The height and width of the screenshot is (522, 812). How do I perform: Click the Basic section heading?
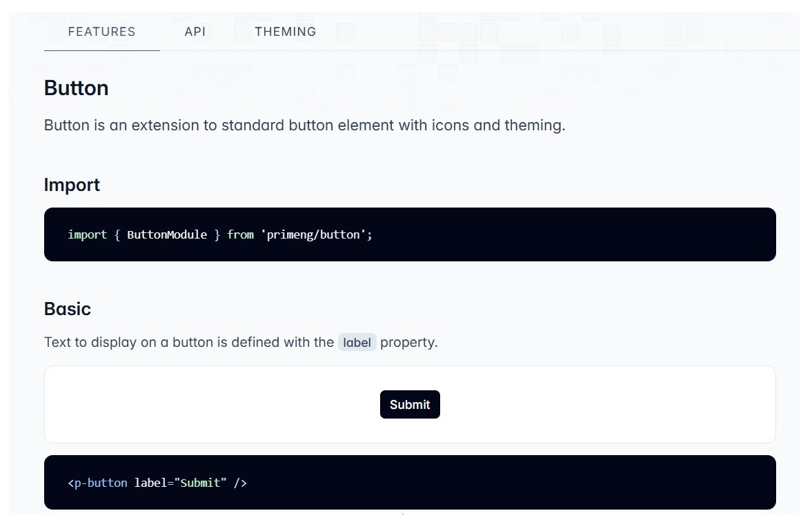[x=67, y=310]
